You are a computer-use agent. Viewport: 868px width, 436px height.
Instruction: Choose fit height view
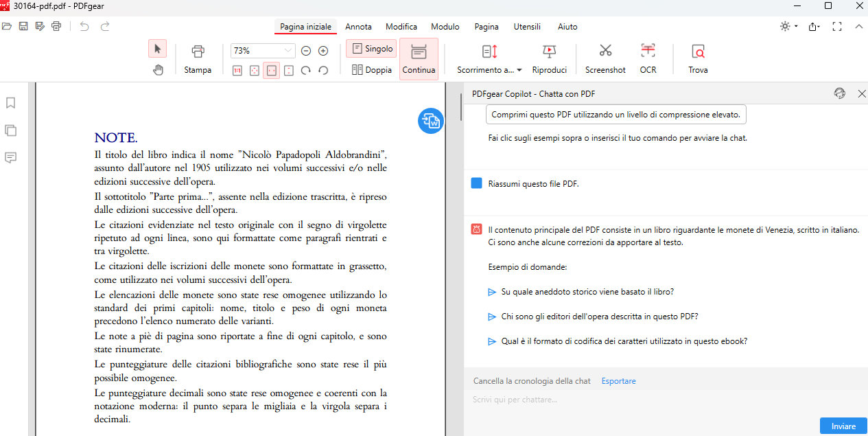click(289, 70)
